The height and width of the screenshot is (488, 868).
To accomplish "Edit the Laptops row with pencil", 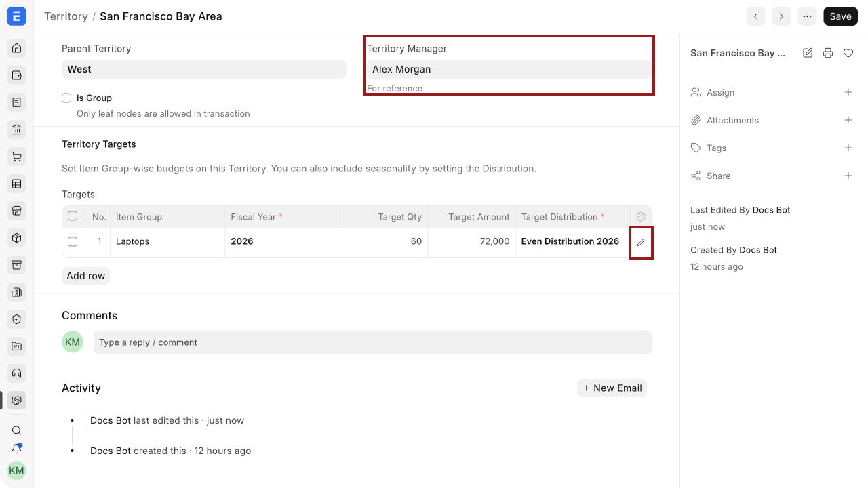I will point(641,242).
